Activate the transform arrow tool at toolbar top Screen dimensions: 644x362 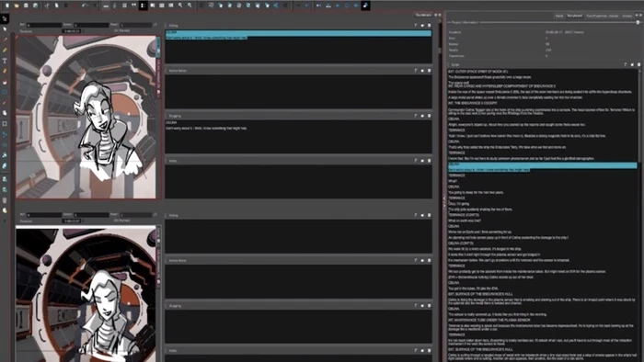pos(5,19)
